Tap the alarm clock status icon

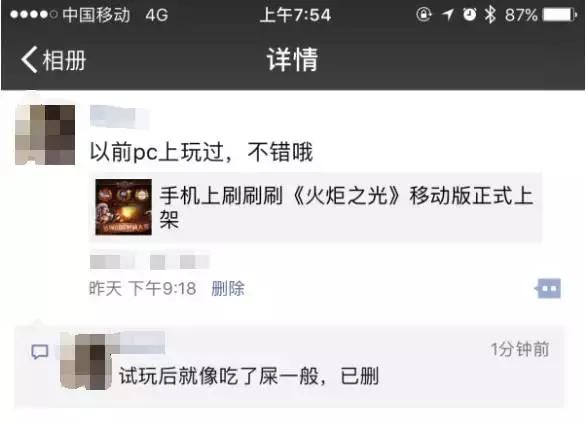click(469, 15)
